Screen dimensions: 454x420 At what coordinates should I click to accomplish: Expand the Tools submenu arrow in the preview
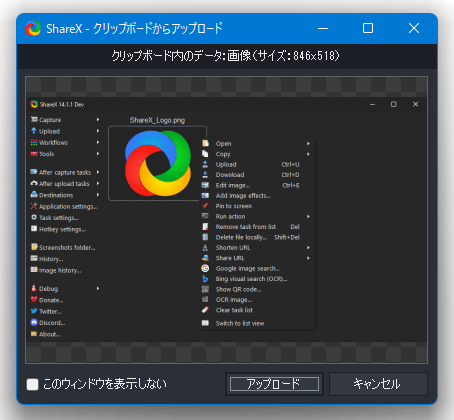(x=98, y=154)
